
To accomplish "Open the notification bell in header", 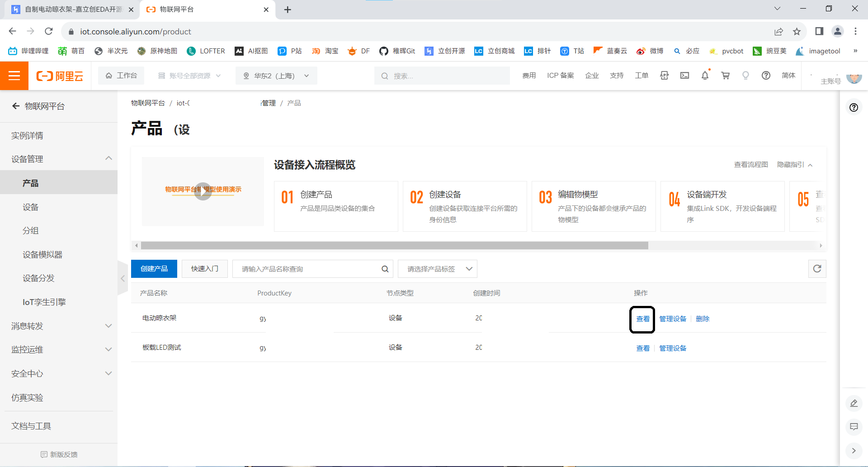I will 705,76.
